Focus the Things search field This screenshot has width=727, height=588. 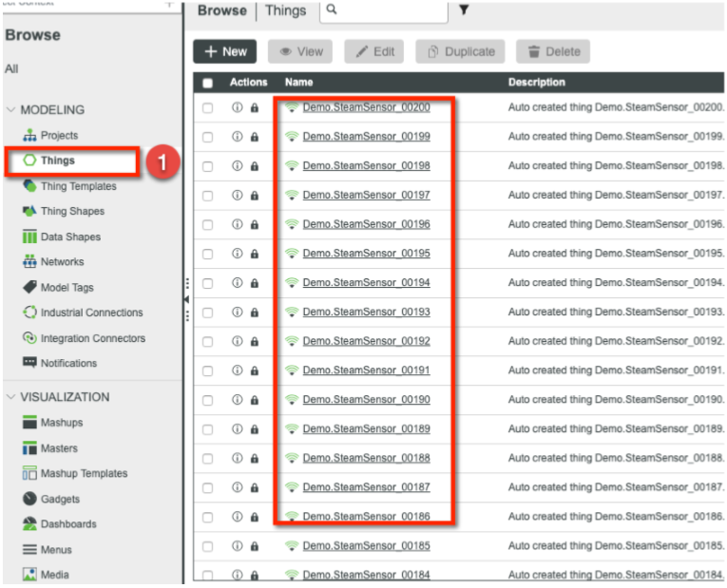384,10
